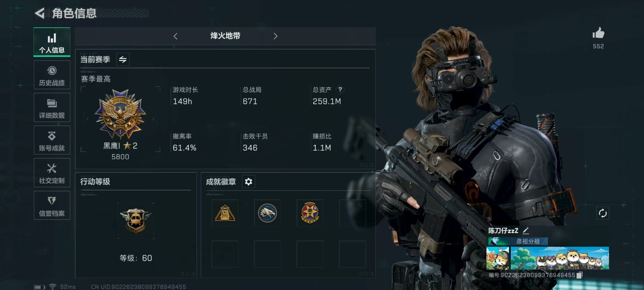Open the 烽火地带 mode selector
Screen dimensions: 644x290
[x=225, y=36]
